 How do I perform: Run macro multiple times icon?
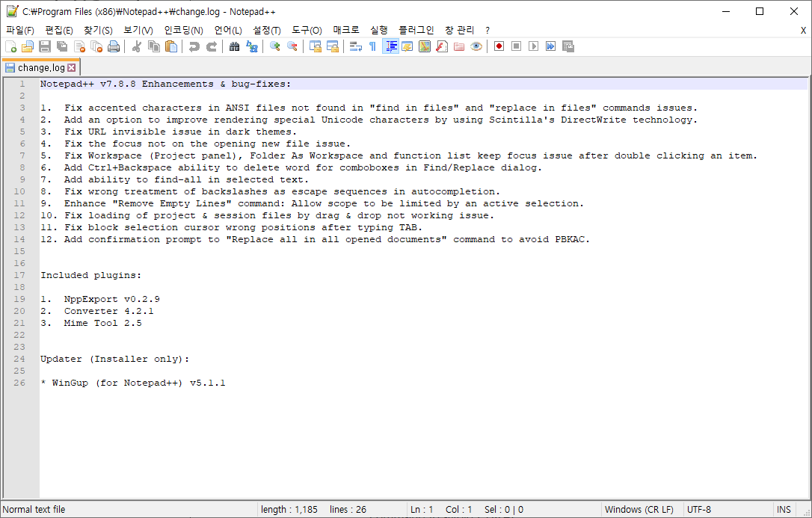click(550, 46)
